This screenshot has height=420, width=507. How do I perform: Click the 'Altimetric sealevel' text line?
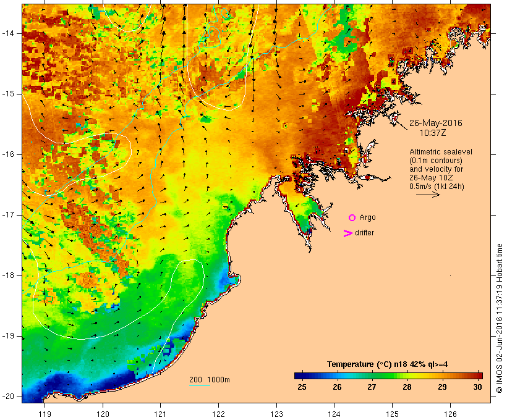441,152
